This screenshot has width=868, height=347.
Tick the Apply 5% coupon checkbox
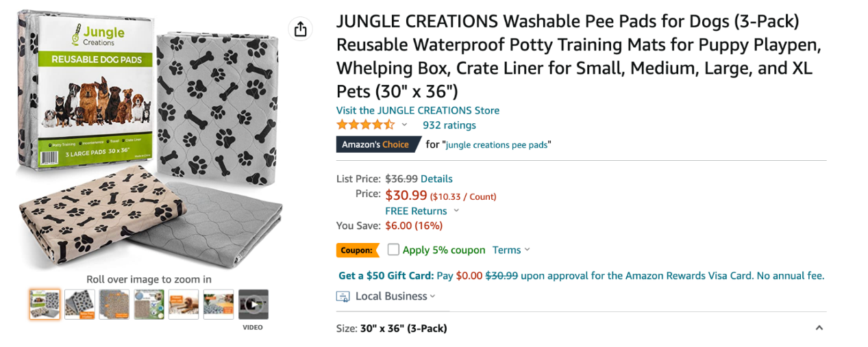point(393,250)
